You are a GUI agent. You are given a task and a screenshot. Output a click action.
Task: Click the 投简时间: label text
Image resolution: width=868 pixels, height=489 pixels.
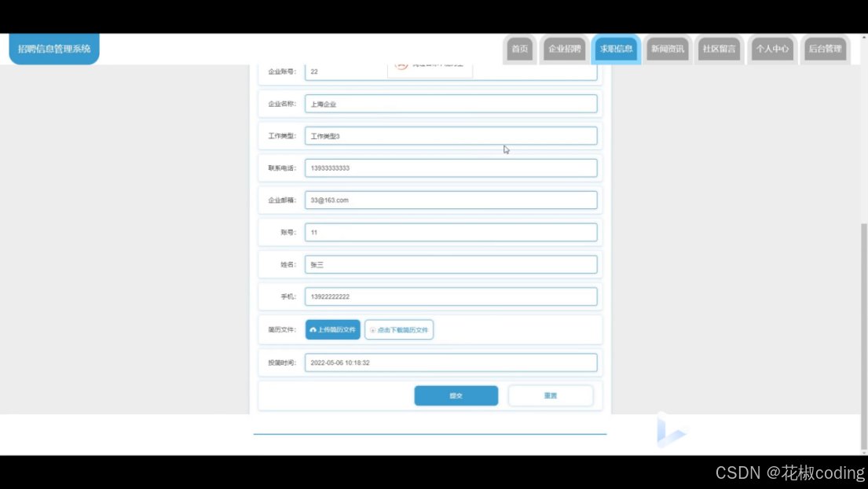[x=282, y=362]
